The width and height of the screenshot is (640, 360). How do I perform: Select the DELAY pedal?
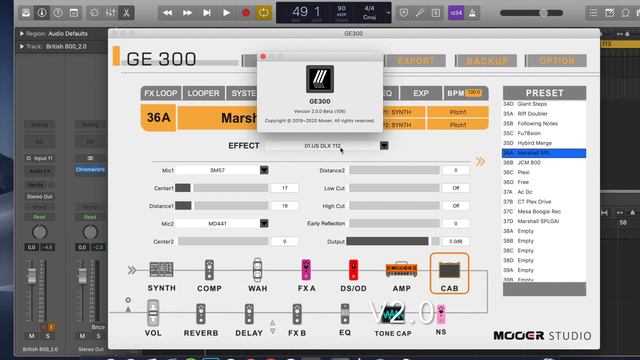[x=249, y=313]
